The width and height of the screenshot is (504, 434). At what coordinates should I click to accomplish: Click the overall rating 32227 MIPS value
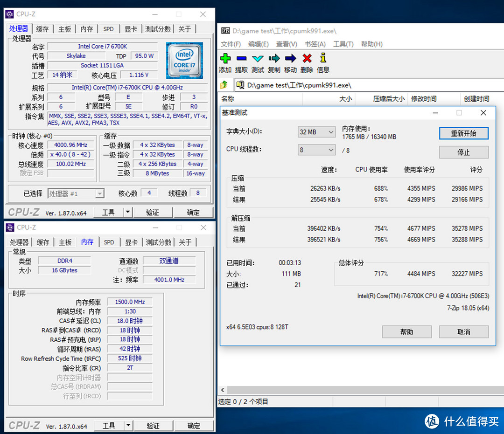[467, 274]
